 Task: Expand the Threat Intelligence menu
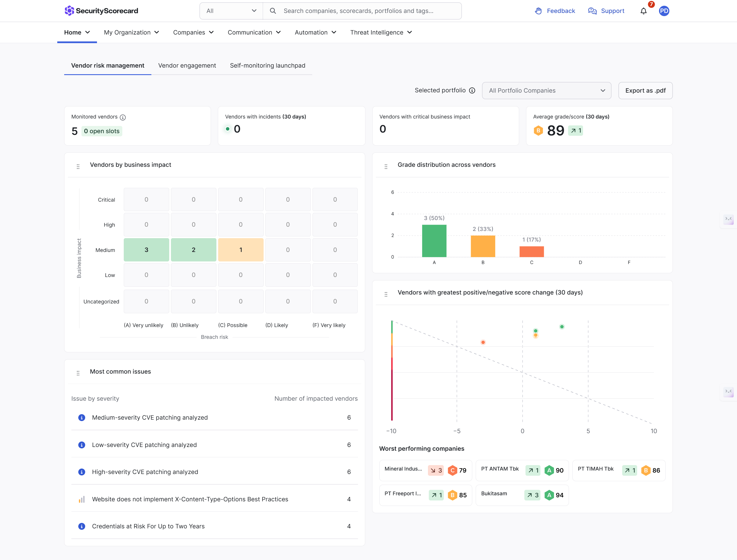(381, 32)
